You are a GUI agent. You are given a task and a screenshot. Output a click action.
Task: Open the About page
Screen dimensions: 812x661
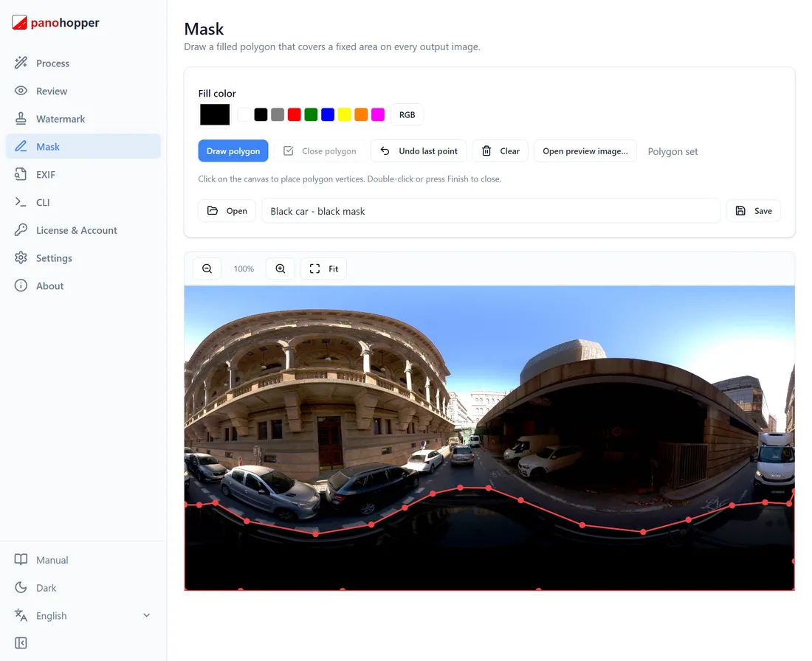[83, 285]
